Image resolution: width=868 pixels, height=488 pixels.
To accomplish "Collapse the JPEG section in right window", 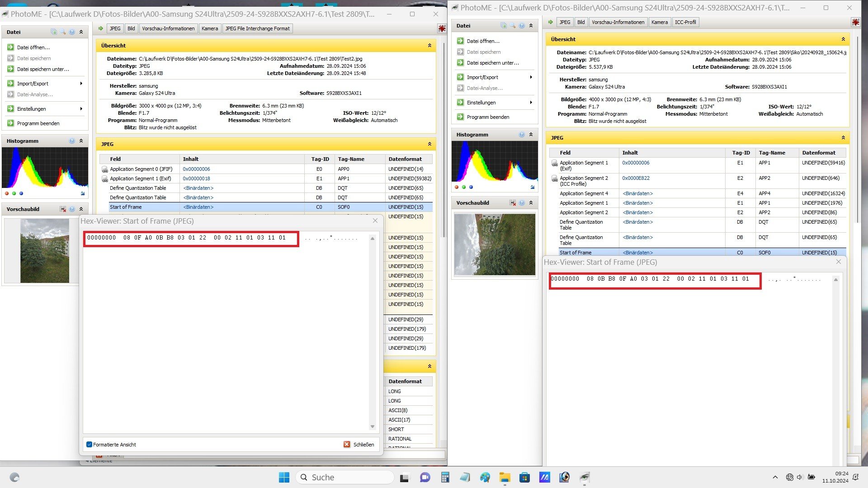I will click(843, 138).
